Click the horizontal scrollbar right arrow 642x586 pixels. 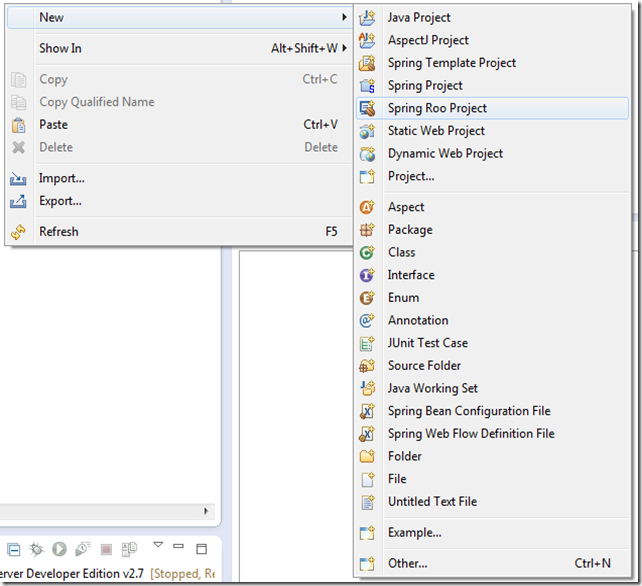pyautogui.click(x=206, y=511)
